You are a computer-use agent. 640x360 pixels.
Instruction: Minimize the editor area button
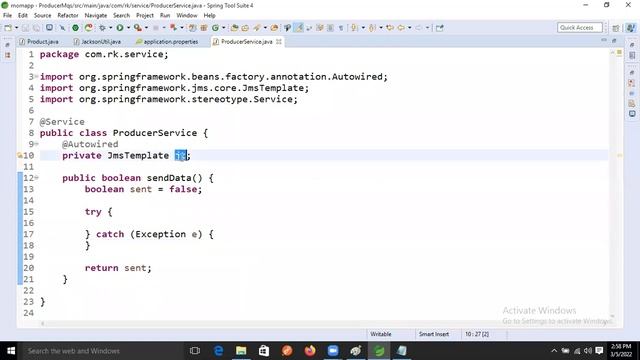coord(604,40)
